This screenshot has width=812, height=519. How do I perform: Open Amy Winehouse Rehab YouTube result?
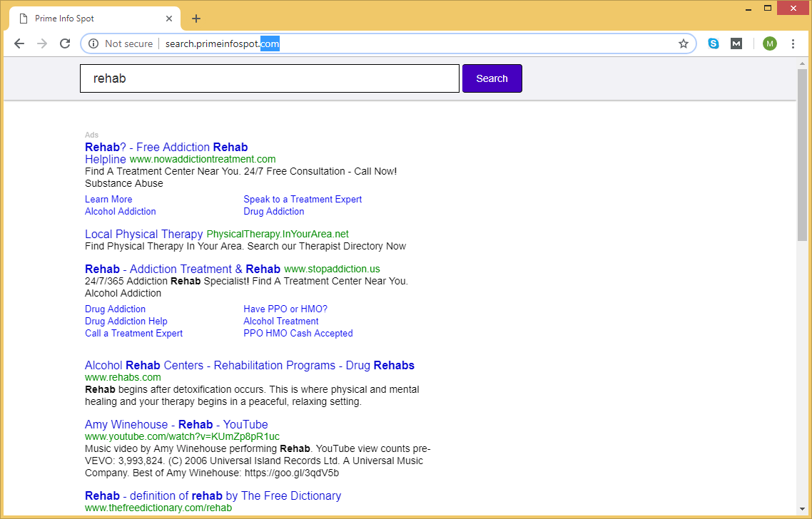[176, 424]
